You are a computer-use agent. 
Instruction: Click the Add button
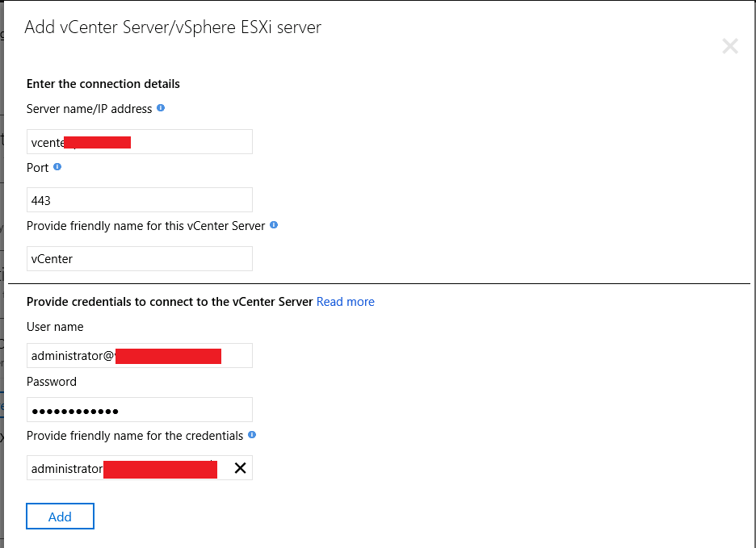(x=61, y=517)
